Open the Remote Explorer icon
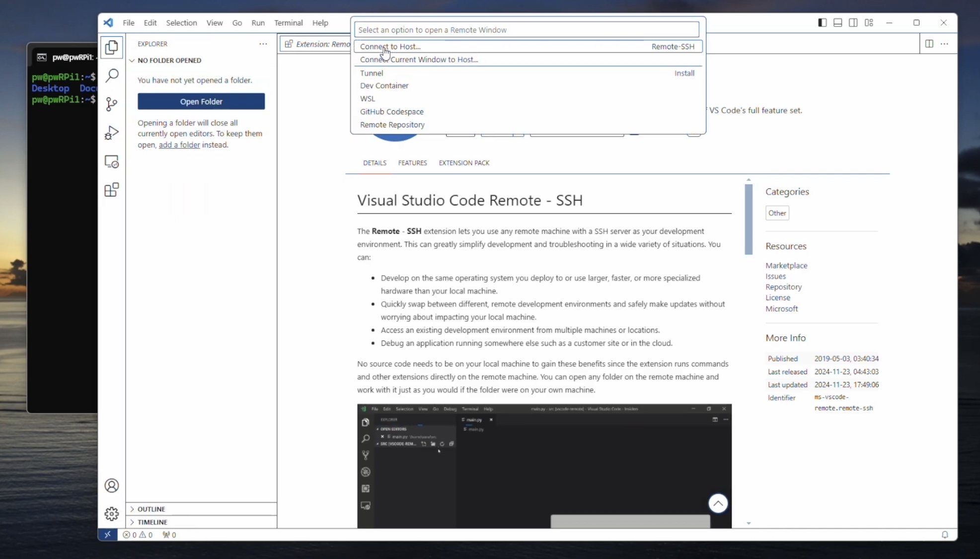Screen dimensions: 980x559 point(112,161)
